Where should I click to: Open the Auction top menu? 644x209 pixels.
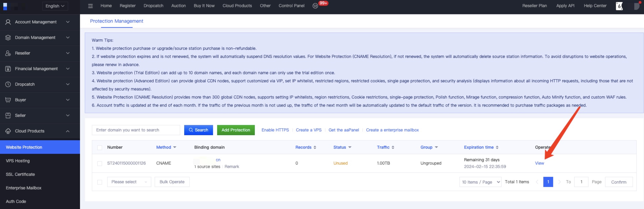tap(178, 6)
